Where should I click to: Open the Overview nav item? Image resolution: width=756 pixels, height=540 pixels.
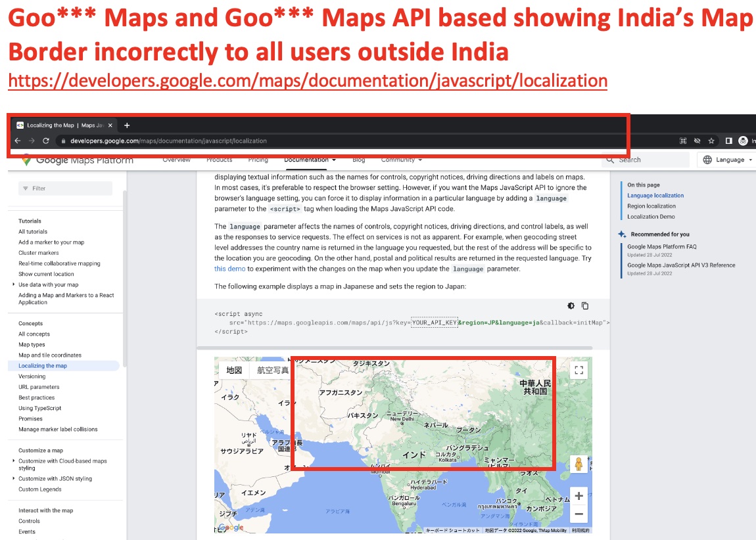[x=176, y=160]
